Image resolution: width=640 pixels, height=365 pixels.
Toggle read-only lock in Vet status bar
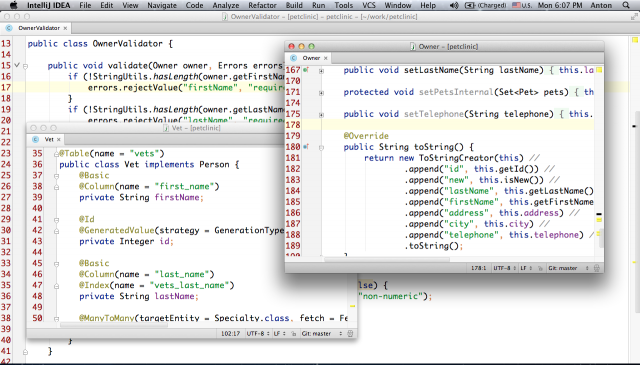coord(293,334)
